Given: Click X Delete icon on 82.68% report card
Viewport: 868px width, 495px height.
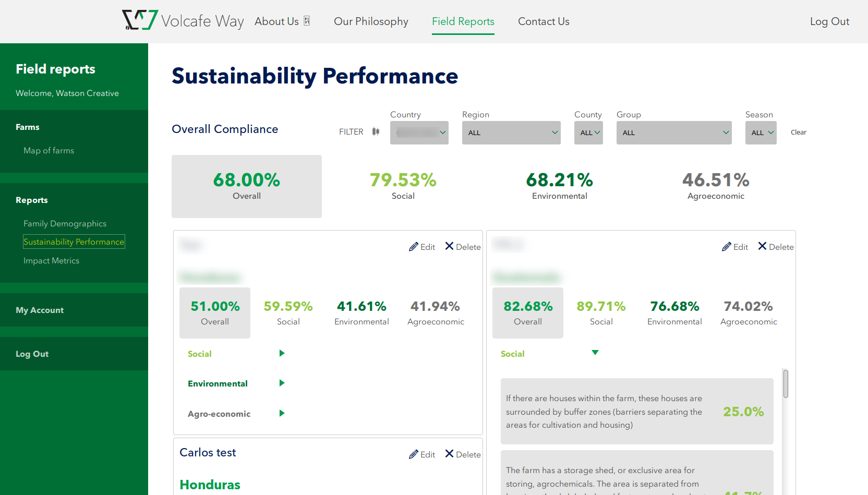Looking at the screenshot, I should (762, 246).
